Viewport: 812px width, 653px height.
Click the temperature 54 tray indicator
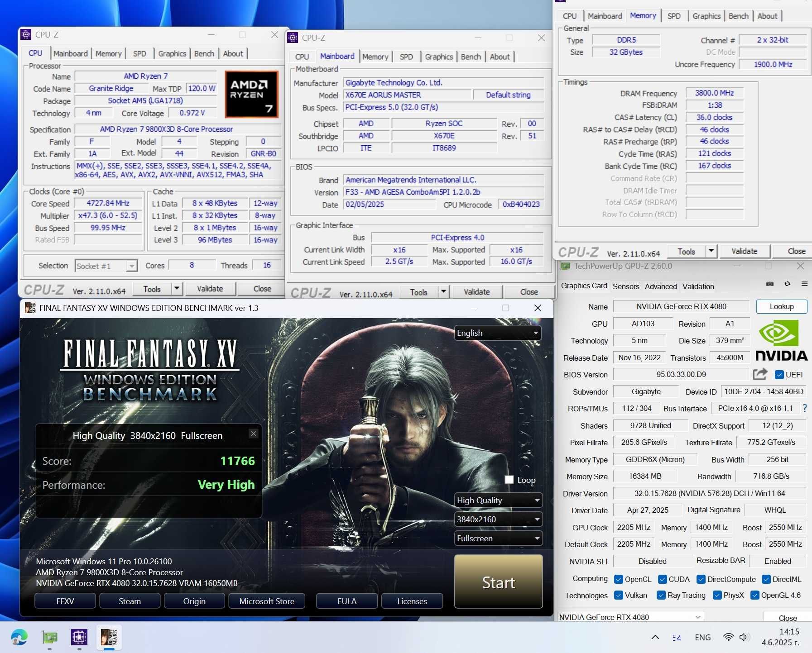pos(677,638)
